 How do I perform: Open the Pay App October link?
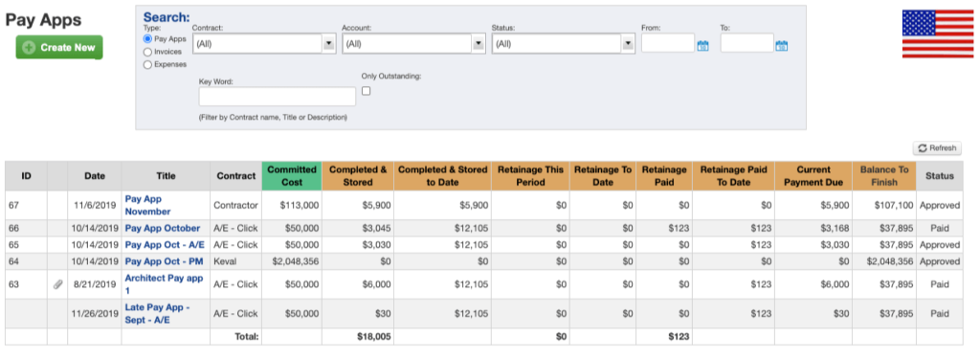click(163, 228)
